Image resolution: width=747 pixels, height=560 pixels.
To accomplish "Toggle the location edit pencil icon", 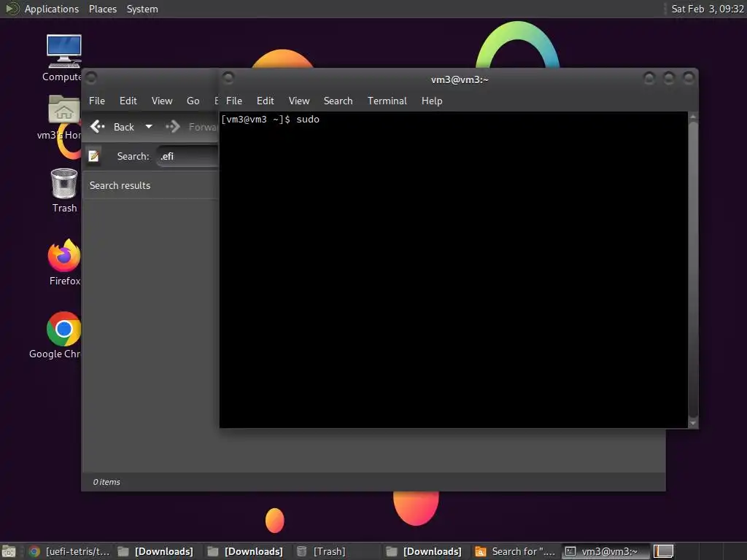I will point(94,156).
